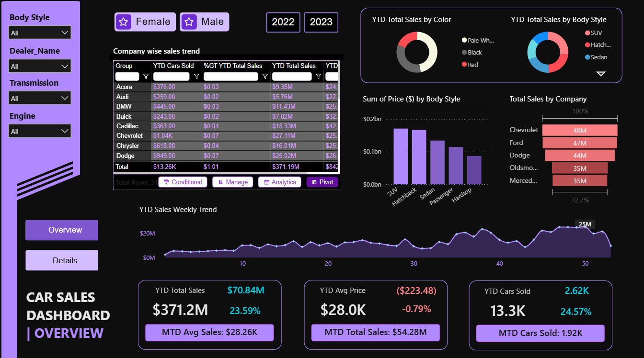Click the Sedan bar in price chart

(x=437, y=162)
